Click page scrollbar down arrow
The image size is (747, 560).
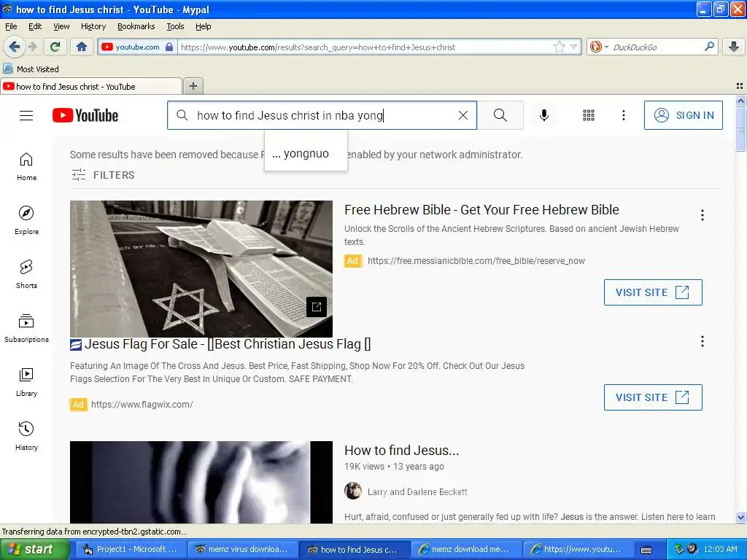pyautogui.click(x=740, y=517)
